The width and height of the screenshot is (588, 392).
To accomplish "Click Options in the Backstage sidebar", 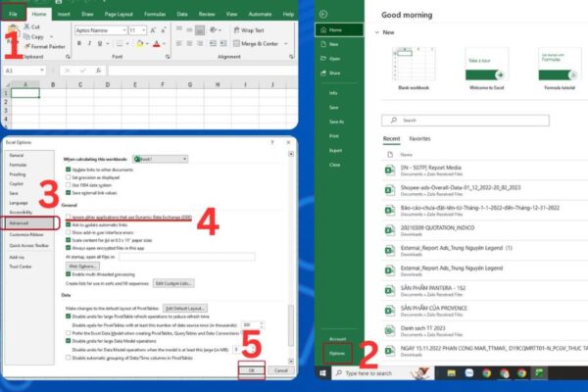I will tap(336, 353).
